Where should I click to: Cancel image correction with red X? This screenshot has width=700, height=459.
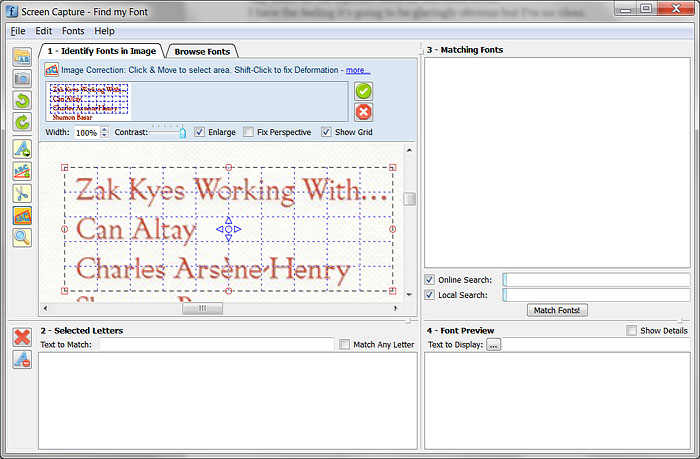(x=363, y=112)
